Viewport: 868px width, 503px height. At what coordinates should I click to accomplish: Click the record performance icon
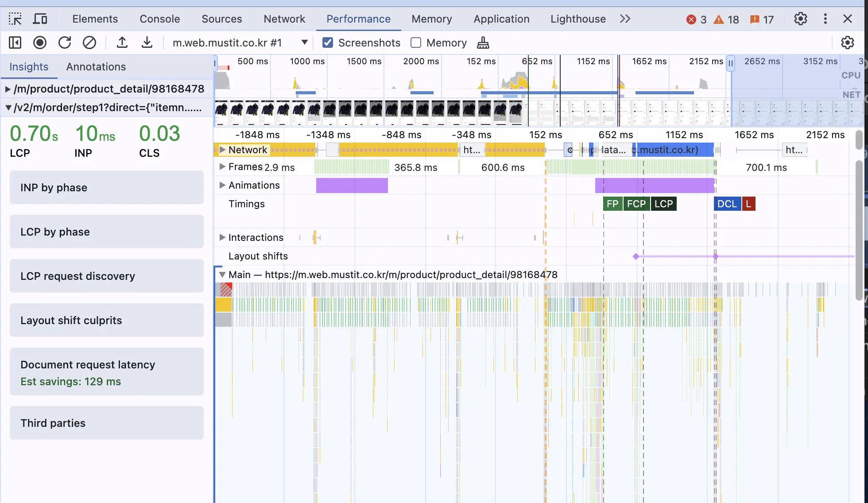[x=39, y=43]
